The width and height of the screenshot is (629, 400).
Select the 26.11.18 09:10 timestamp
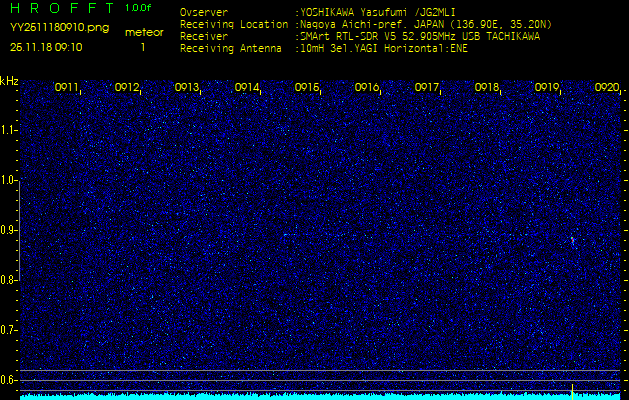coord(47,47)
